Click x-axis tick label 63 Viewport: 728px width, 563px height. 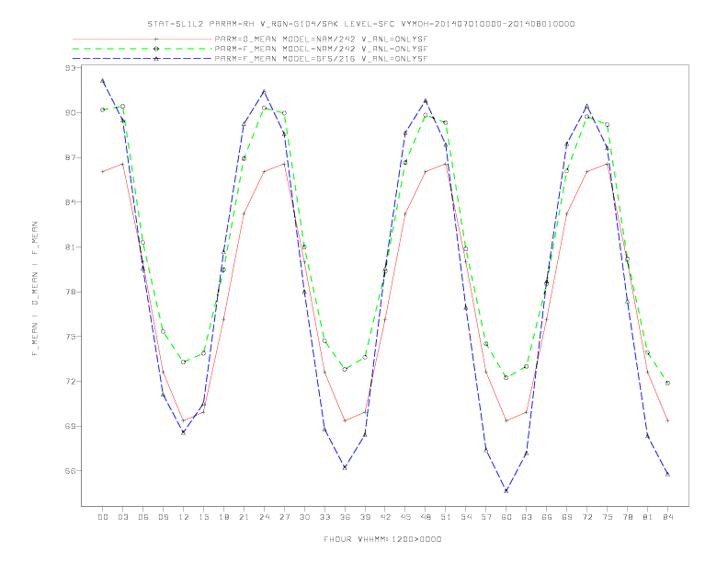click(x=527, y=517)
